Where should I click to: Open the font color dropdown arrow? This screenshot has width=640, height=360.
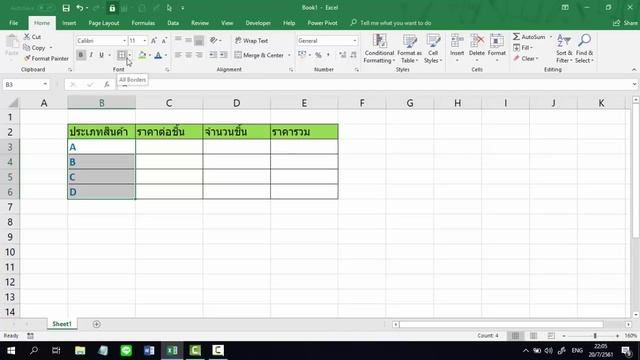[x=166, y=55]
